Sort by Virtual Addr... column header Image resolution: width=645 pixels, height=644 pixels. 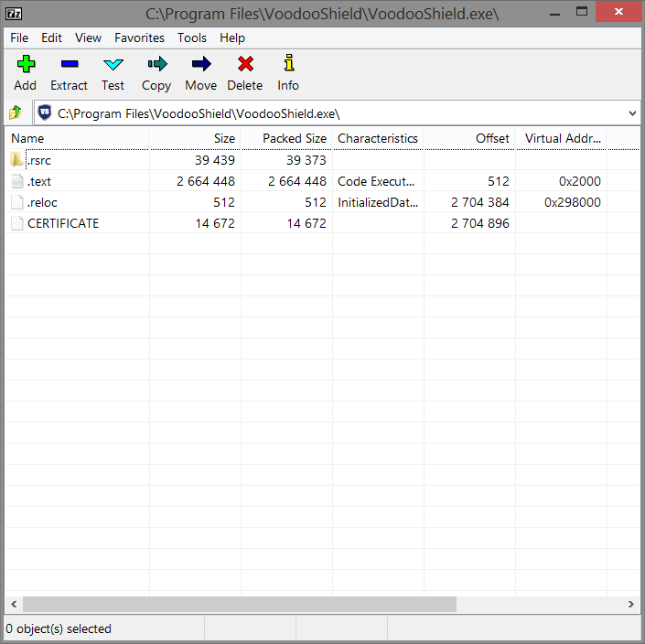561,138
